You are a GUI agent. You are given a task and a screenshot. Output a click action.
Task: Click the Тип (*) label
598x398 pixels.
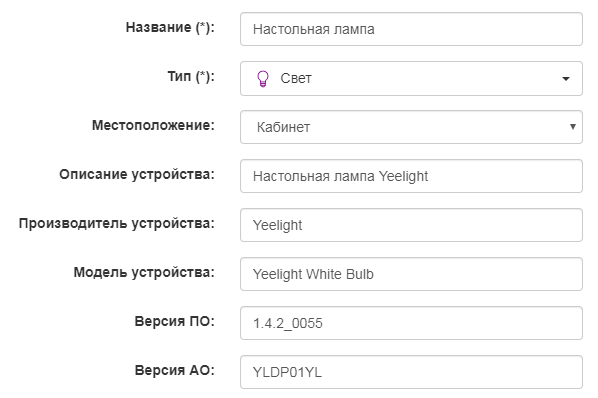pyautogui.click(x=191, y=77)
